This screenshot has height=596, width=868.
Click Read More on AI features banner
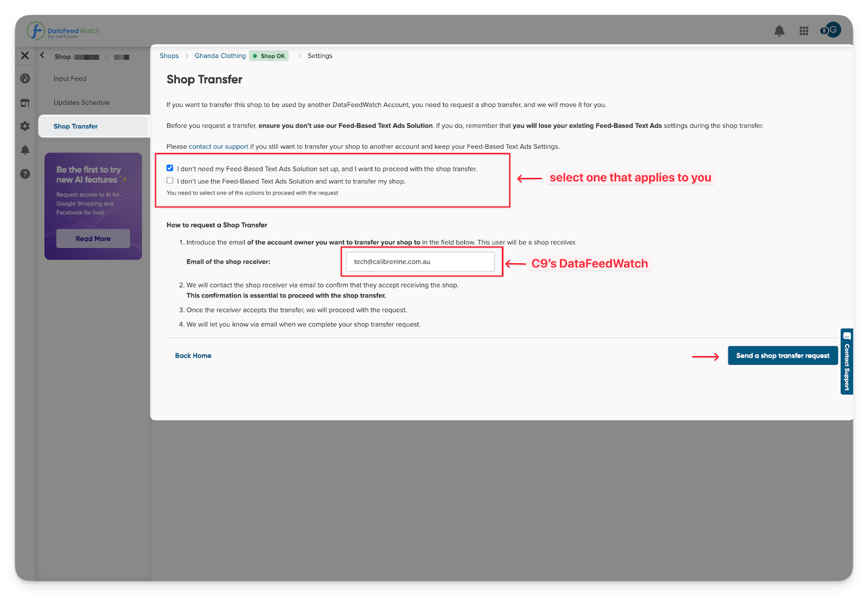coord(93,239)
